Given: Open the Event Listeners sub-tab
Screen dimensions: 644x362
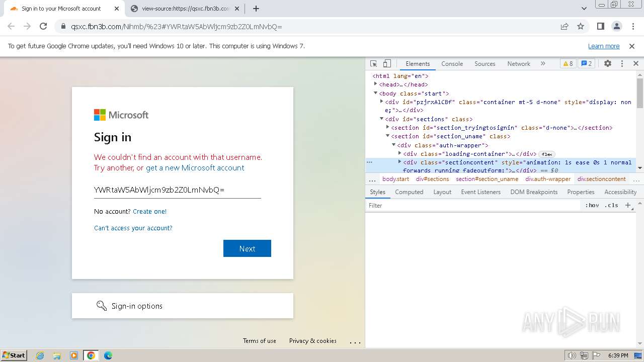Looking at the screenshot, I should (x=480, y=192).
